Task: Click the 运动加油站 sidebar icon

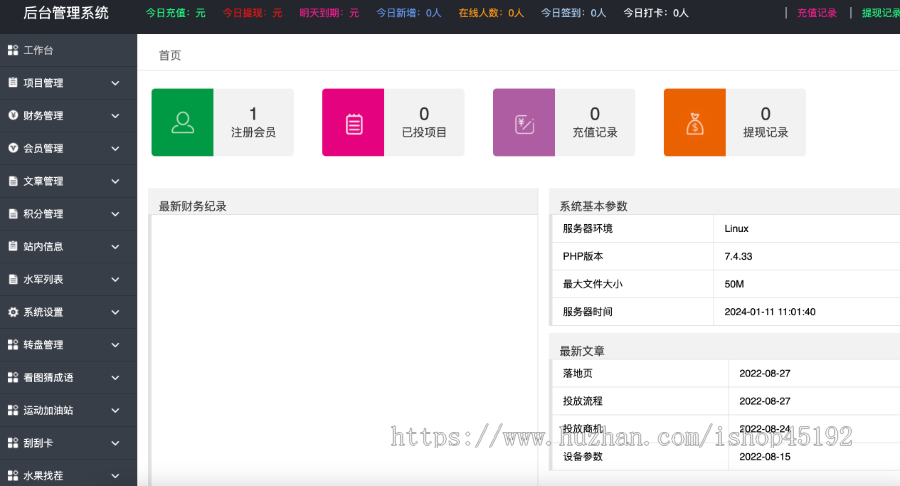Action: pyautogui.click(x=13, y=410)
